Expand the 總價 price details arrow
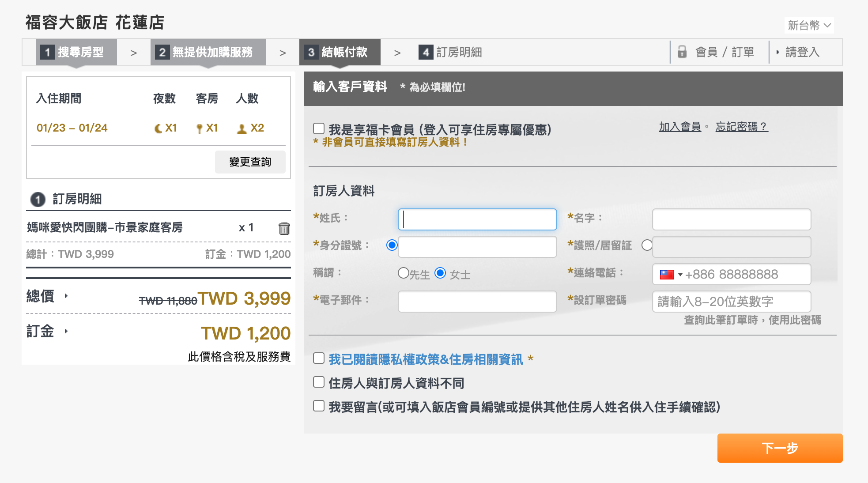Image resolution: width=868 pixels, height=483 pixels. click(66, 296)
